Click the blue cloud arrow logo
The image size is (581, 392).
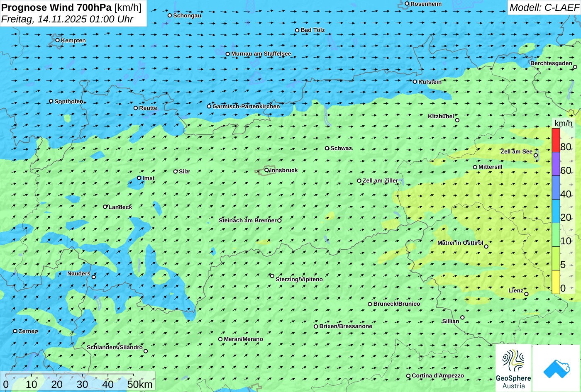click(x=556, y=368)
